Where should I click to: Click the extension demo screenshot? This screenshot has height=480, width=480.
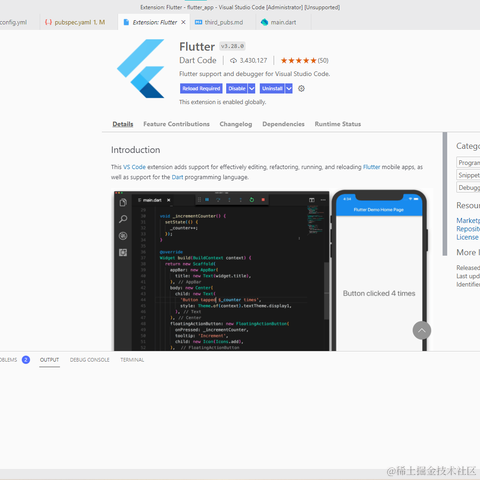point(272,269)
